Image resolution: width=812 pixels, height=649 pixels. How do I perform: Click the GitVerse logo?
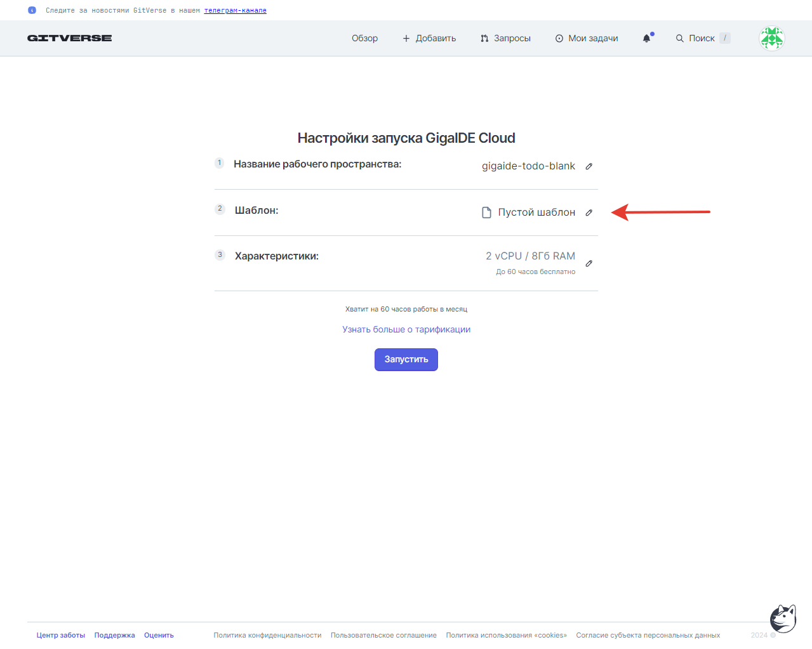point(69,38)
